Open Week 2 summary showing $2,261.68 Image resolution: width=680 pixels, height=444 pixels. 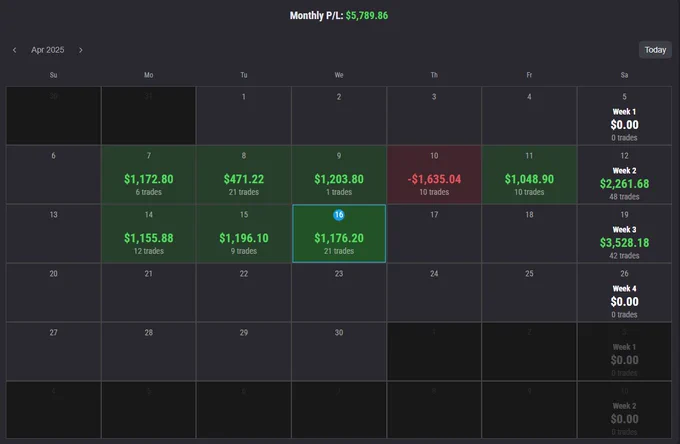[624, 174]
